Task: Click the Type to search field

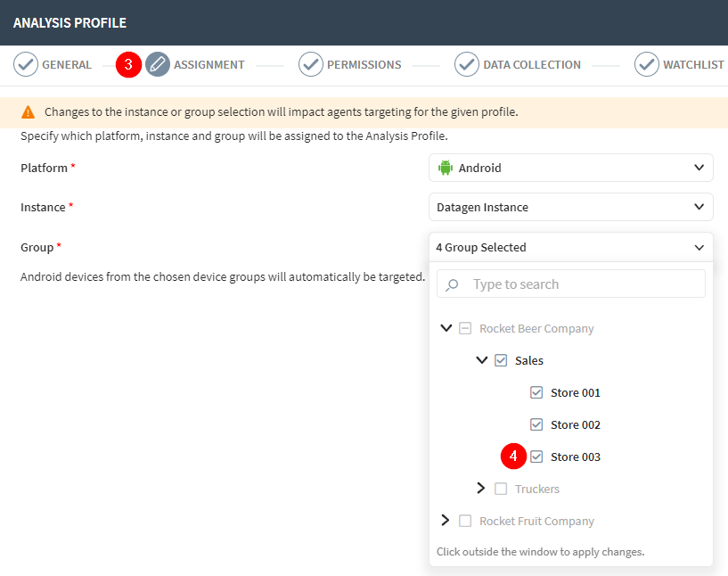Action: pos(584,284)
